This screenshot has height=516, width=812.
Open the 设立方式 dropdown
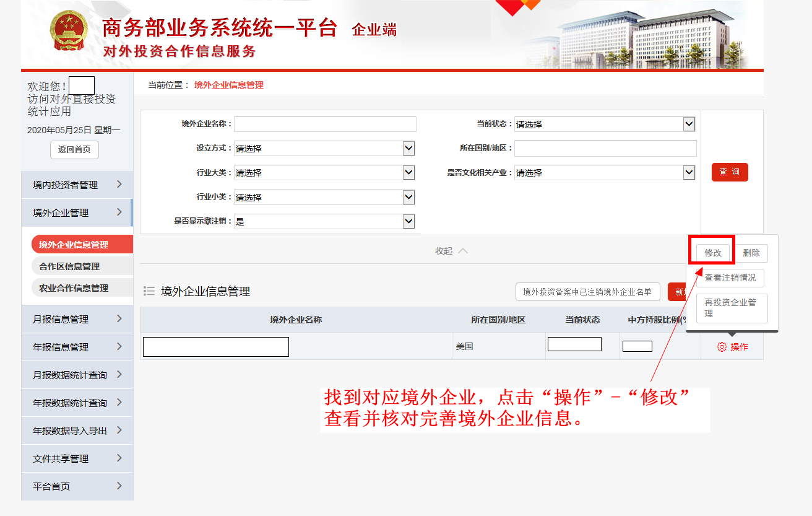[x=324, y=149]
